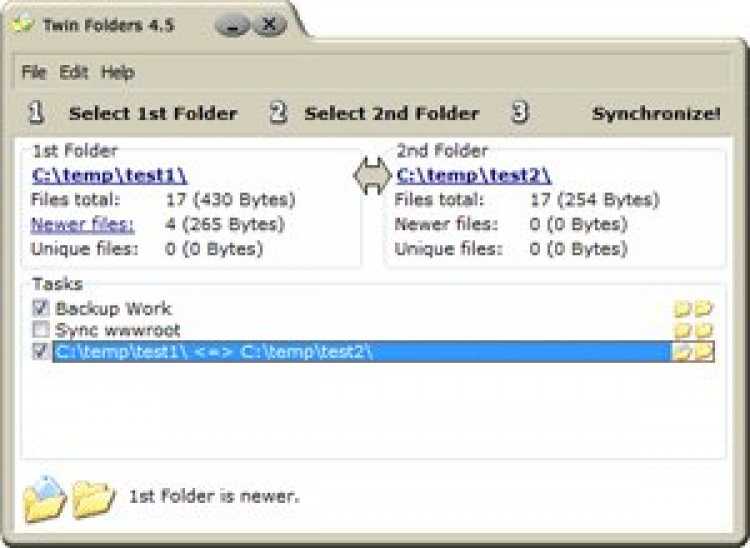The height and width of the screenshot is (548, 750).
Task: Click the 17 (430 Bytes) files total value
Action: (x=231, y=200)
